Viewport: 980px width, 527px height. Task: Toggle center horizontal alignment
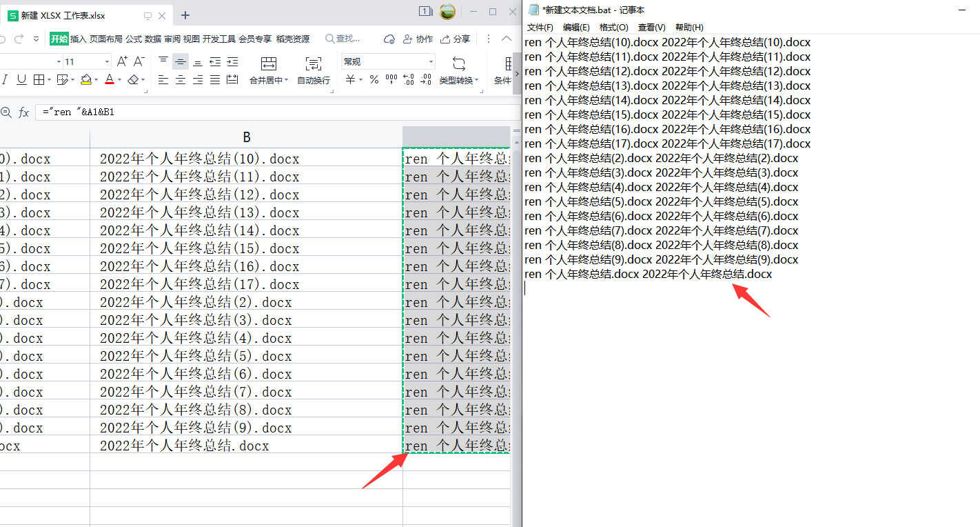[180, 80]
